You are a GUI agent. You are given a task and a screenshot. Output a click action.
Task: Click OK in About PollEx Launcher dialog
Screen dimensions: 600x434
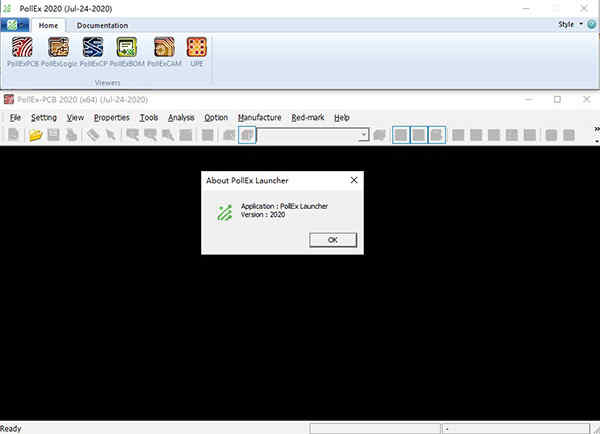(333, 240)
